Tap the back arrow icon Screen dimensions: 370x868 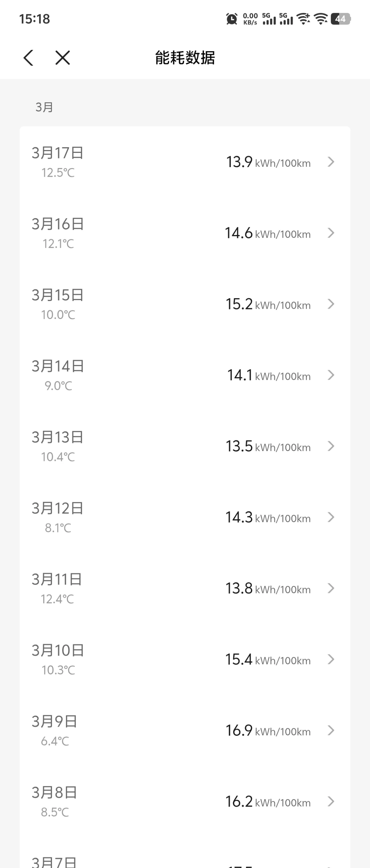click(x=29, y=58)
